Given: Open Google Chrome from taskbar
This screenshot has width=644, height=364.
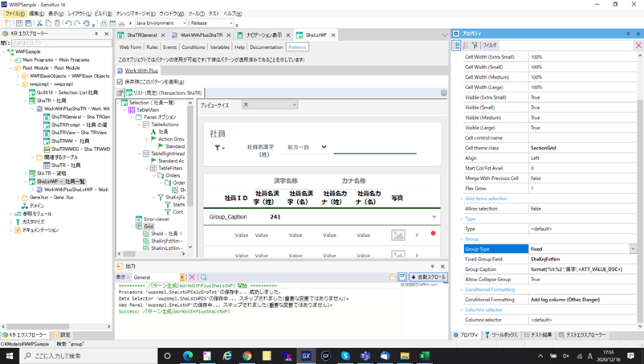Looking at the screenshot, I should pyautogui.click(x=247, y=356).
